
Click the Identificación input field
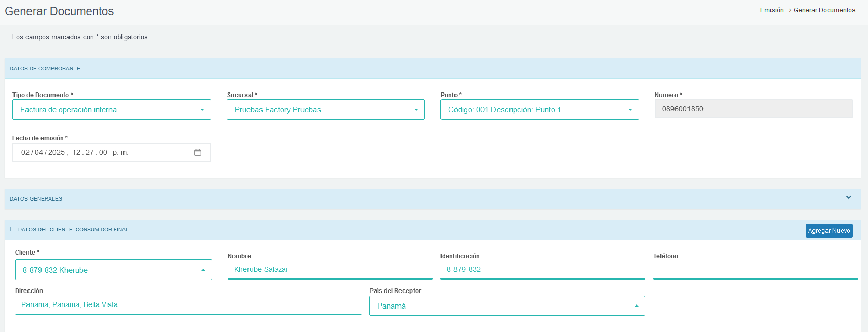click(x=542, y=270)
